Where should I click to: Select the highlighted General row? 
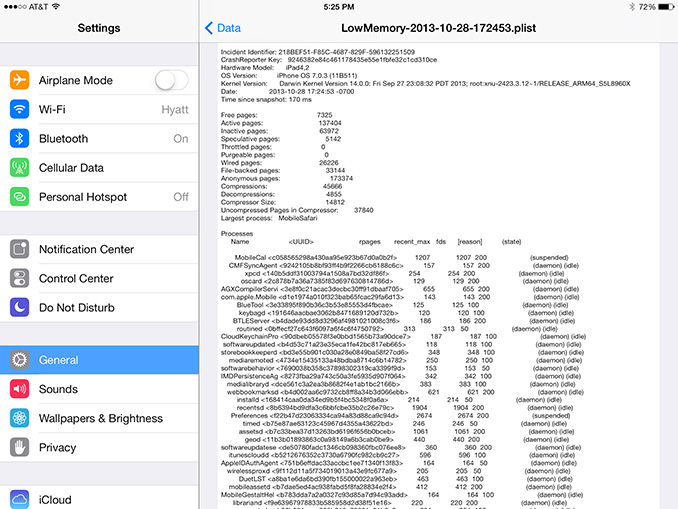(99, 360)
